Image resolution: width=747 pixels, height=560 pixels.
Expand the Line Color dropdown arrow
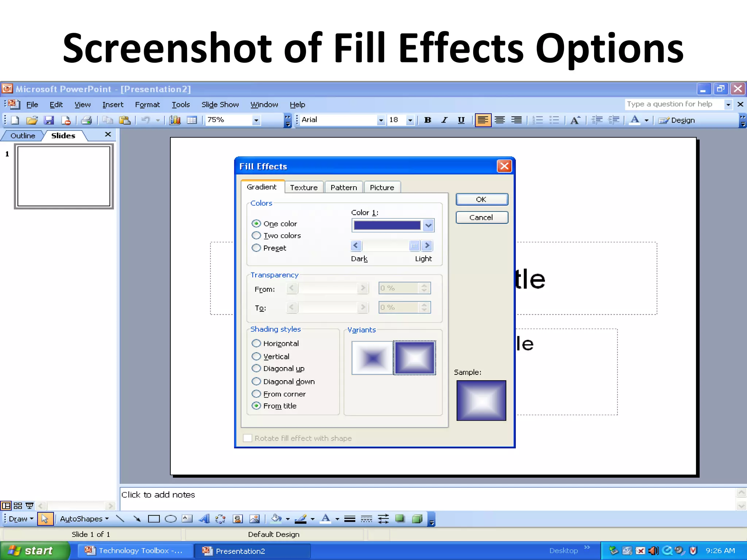click(312, 519)
